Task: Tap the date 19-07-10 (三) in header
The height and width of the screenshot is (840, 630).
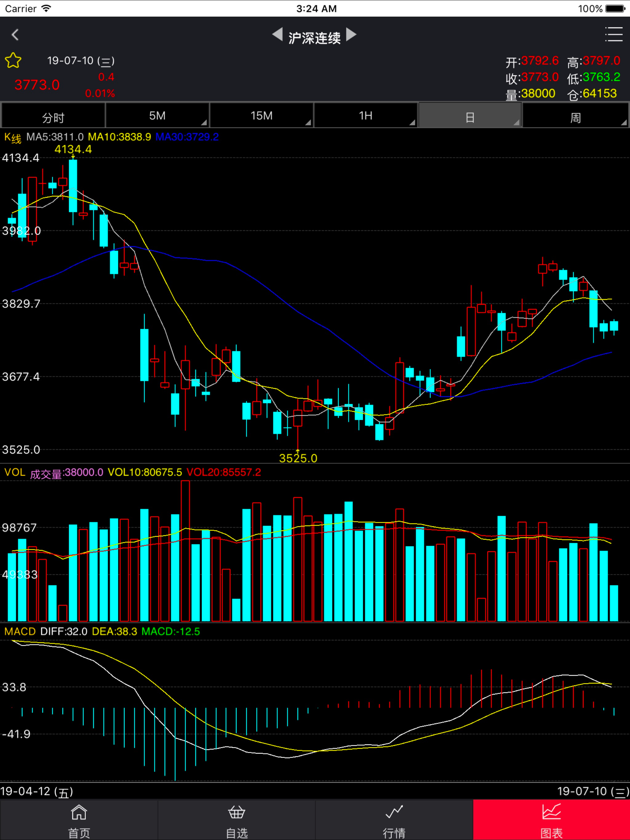Action: point(81,61)
